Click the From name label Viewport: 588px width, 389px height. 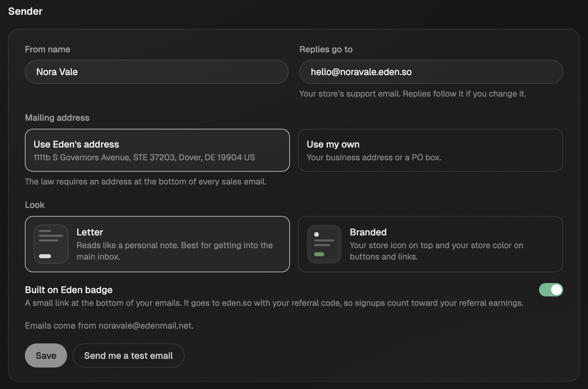click(48, 49)
